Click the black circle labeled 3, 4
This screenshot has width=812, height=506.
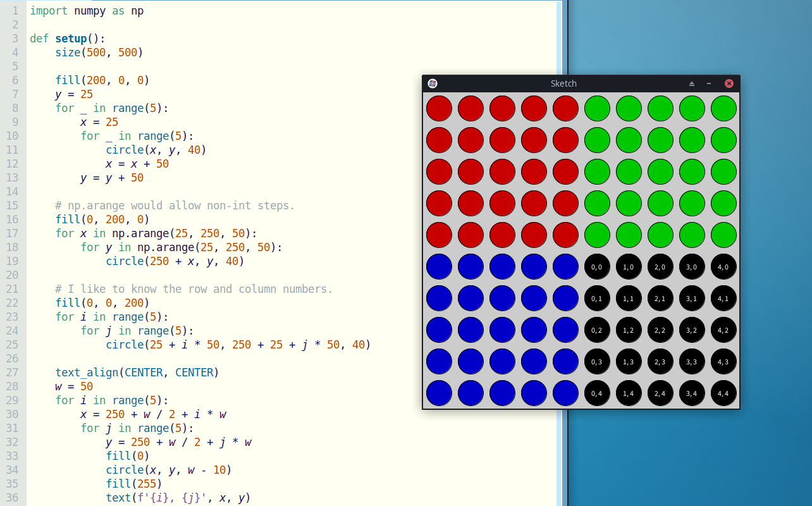tap(692, 393)
